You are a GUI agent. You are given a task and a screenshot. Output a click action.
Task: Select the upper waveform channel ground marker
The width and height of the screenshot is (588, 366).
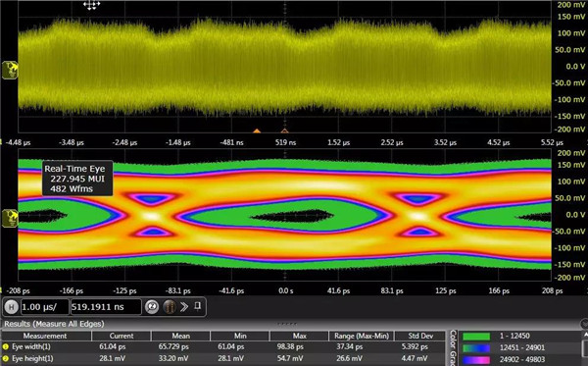[10, 70]
